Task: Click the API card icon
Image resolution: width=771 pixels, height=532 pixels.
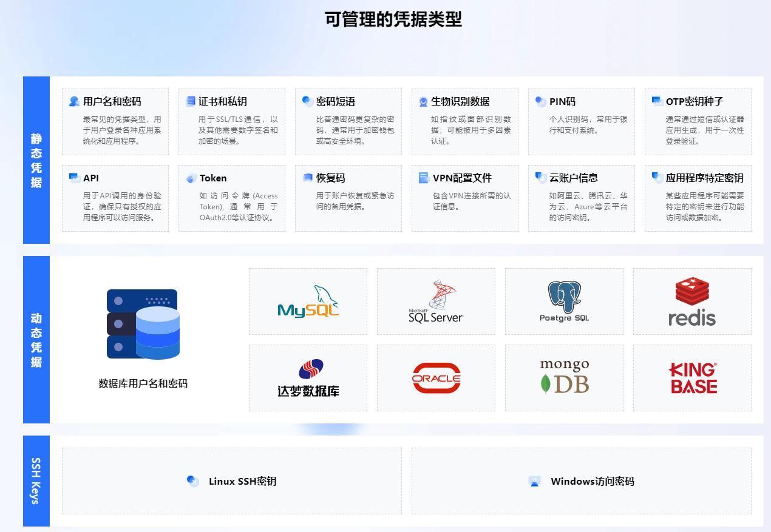Action: coord(74,178)
